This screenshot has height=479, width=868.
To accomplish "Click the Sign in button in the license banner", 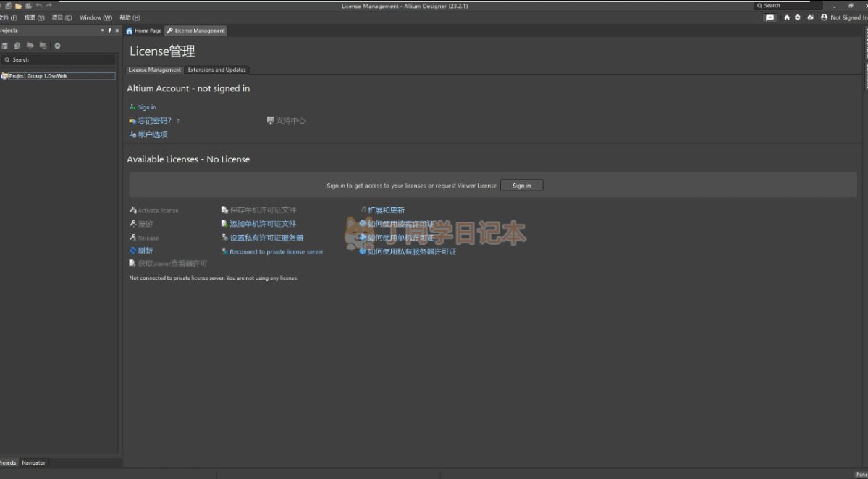I will [x=521, y=186].
